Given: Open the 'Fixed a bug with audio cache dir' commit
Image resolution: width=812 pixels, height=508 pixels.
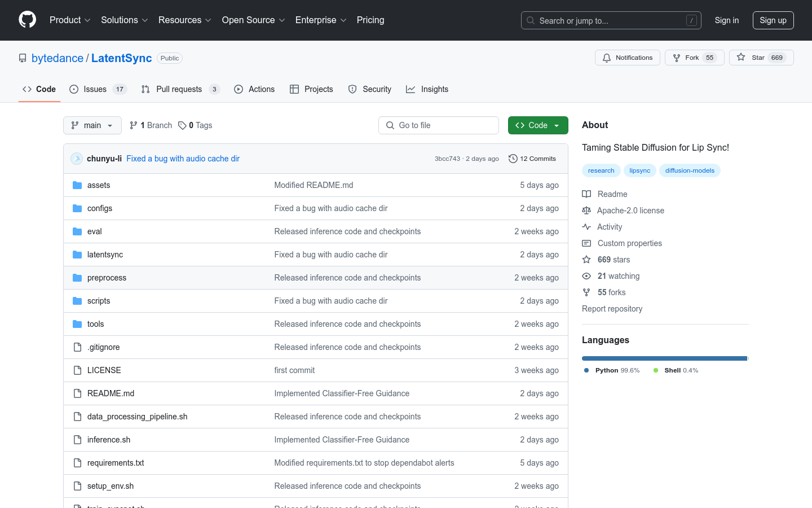Looking at the screenshot, I should coord(183,159).
